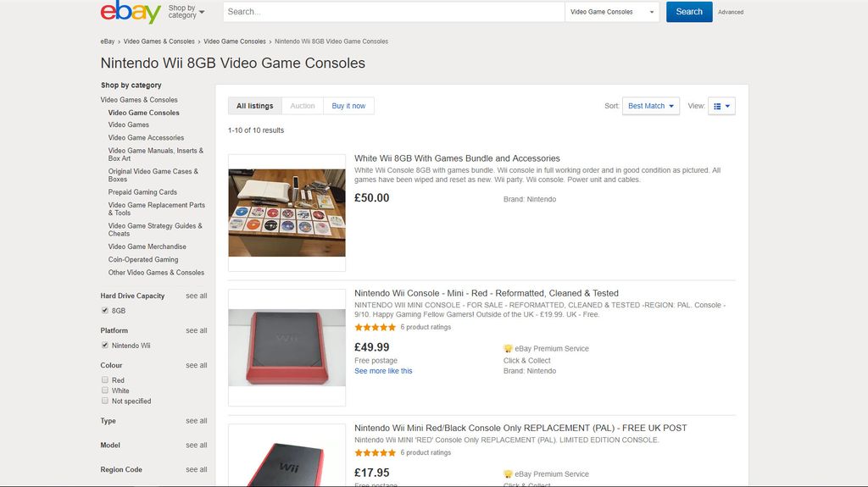Click the blue Search button
Image resolution: width=868 pixels, height=487 pixels.
(689, 12)
